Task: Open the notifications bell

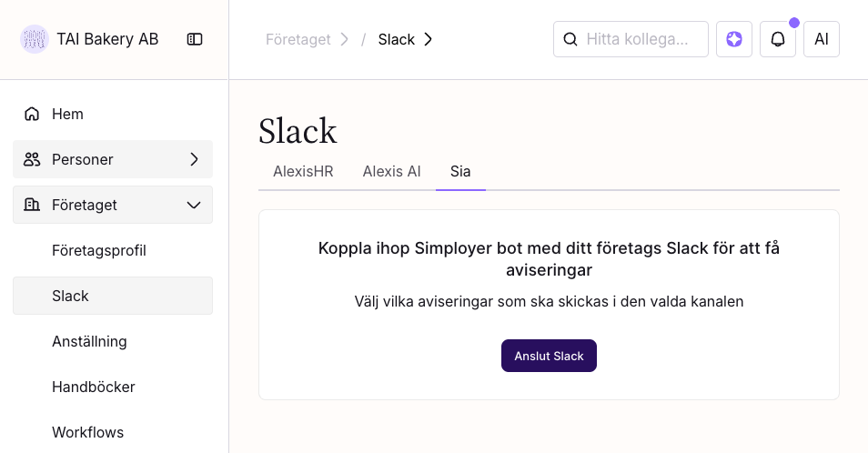Action: pyautogui.click(x=778, y=39)
